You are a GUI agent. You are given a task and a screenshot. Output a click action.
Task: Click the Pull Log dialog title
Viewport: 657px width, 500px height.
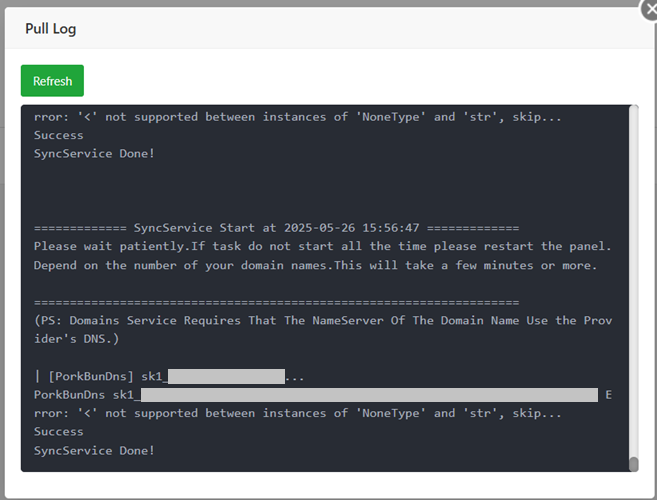(51, 29)
